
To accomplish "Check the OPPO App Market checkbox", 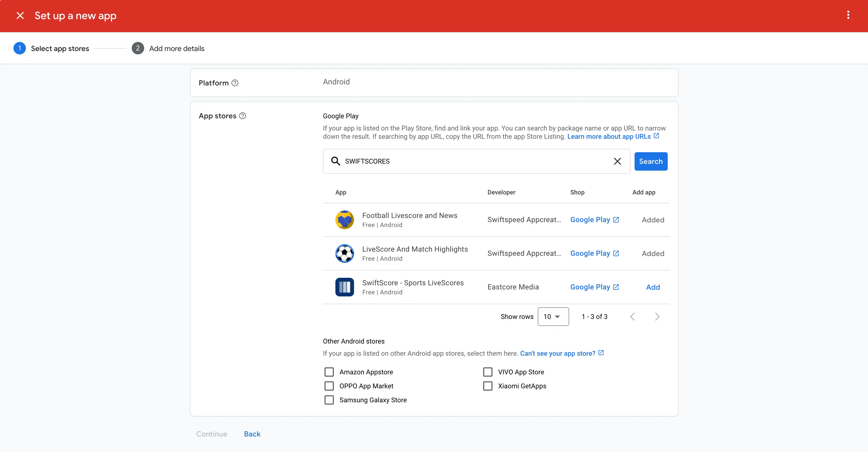I will click(x=329, y=386).
